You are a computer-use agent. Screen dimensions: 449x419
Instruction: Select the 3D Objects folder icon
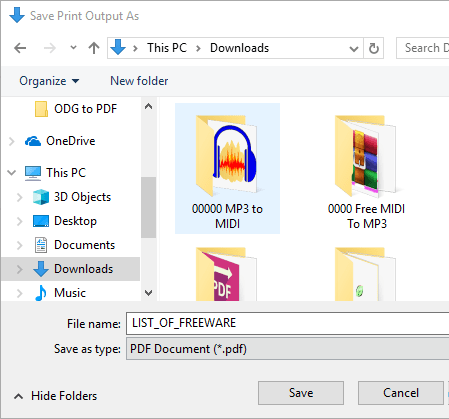click(41, 197)
